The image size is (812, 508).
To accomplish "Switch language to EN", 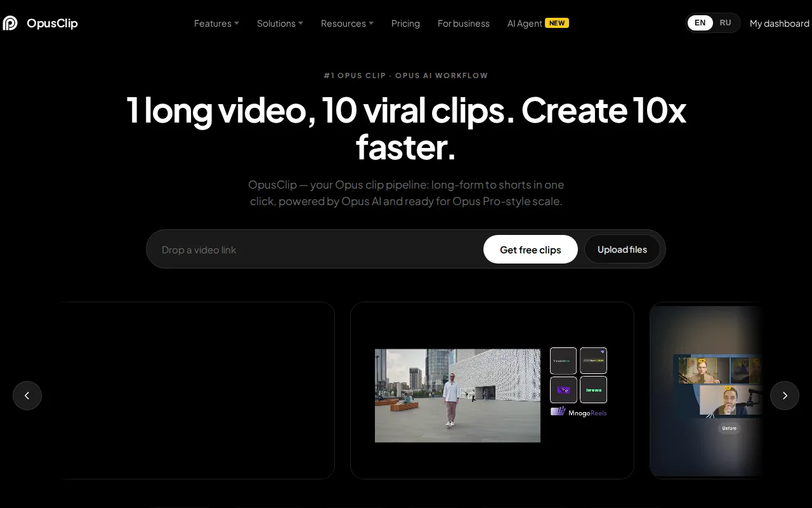I will click(700, 23).
